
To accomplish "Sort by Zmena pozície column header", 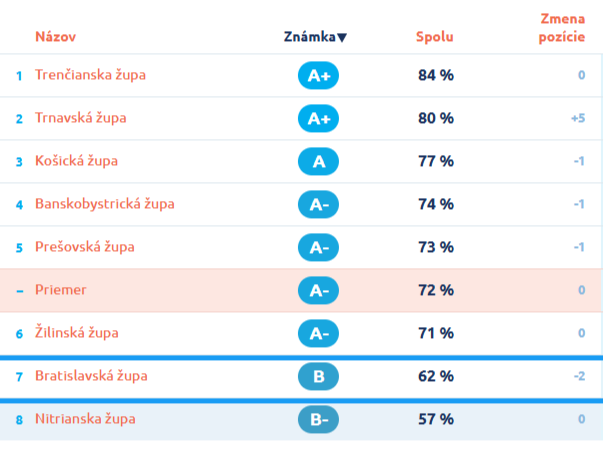I will coord(562,28).
